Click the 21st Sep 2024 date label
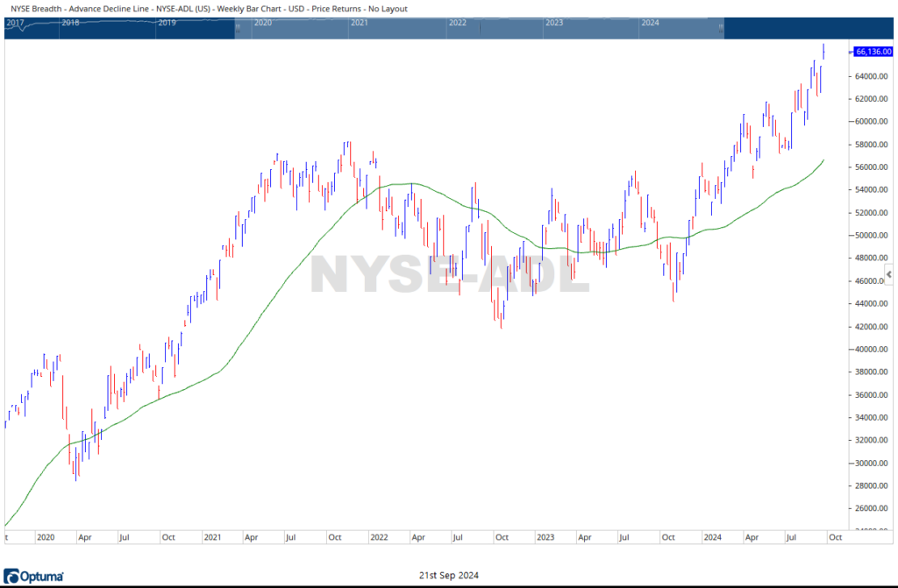This screenshot has width=898, height=588. (x=448, y=573)
